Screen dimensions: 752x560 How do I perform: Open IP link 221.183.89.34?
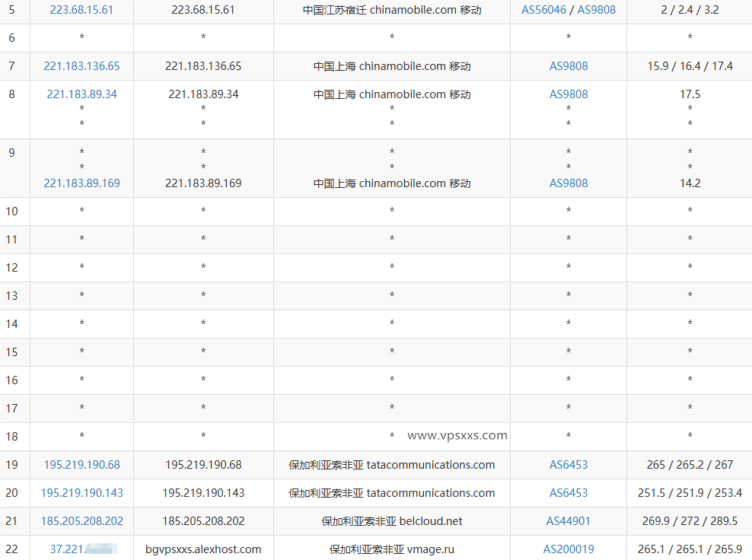pyautogui.click(x=81, y=94)
